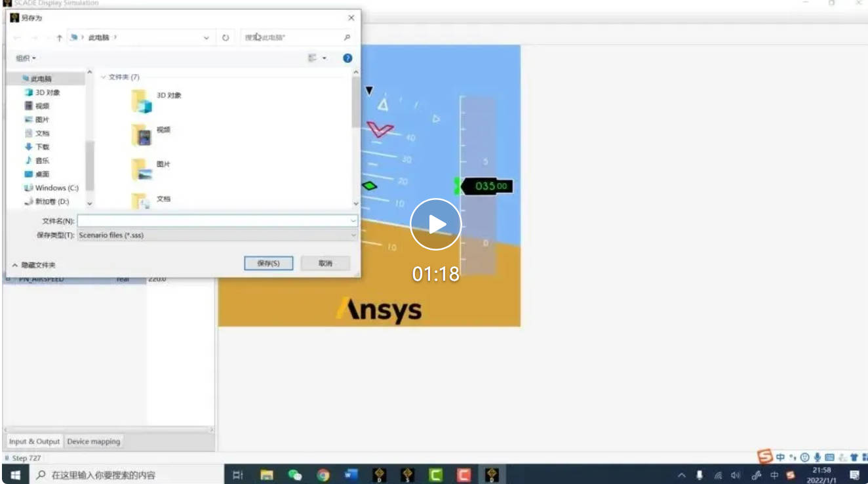Switch to Device mapping tab
This screenshot has height=484, width=868.
(x=94, y=441)
